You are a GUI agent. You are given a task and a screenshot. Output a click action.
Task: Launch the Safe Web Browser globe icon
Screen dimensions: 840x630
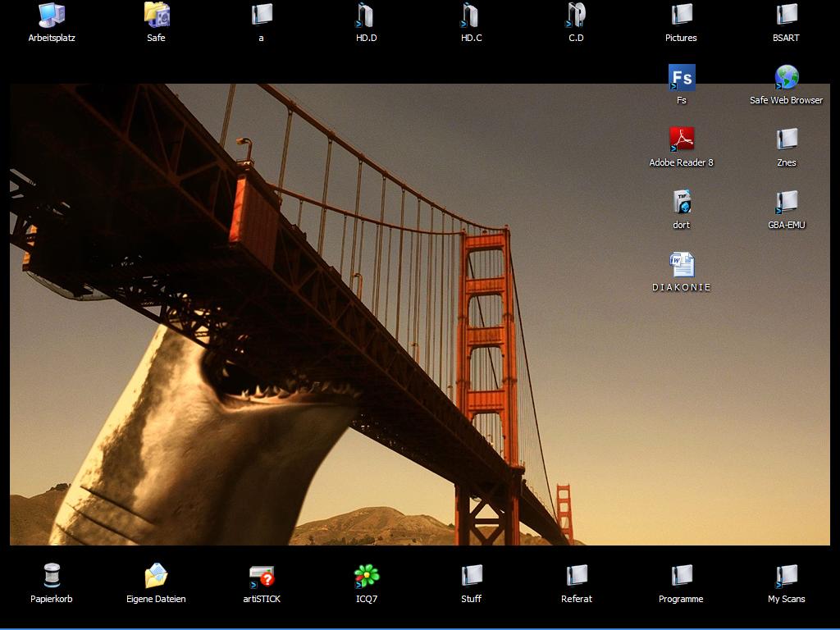coord(787,77)
